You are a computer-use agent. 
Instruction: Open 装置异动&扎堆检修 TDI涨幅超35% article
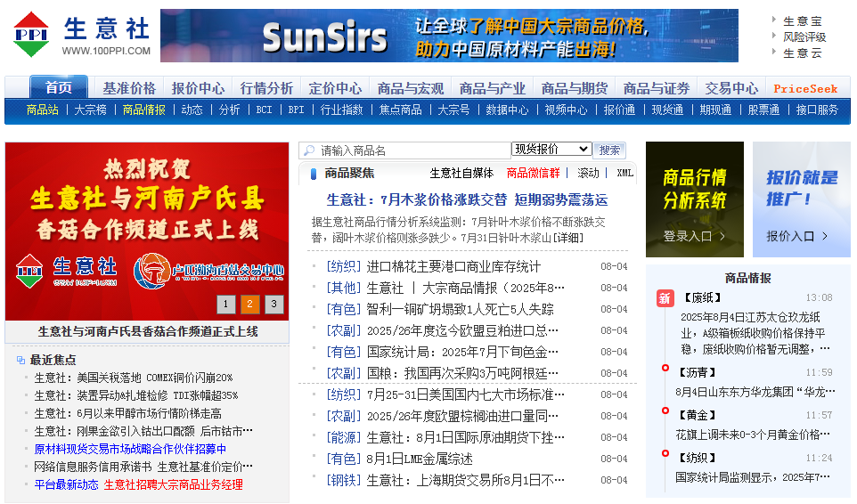pos(136,395)
